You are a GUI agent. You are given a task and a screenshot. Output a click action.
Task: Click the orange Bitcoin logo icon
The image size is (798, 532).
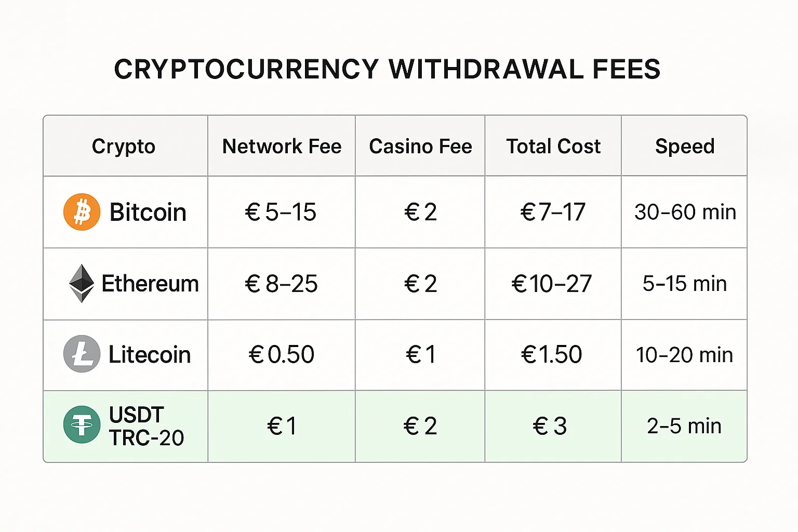82,212
